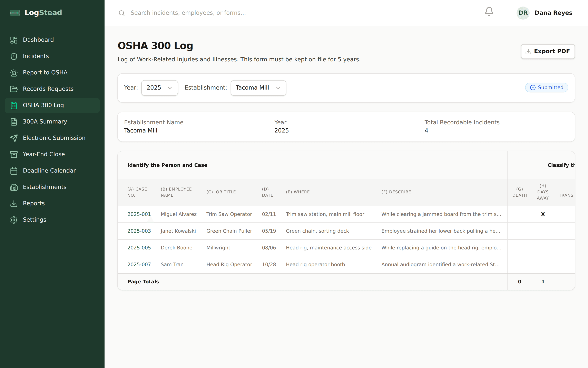Click description starting While clearing a jammed board

coord(441,214)
